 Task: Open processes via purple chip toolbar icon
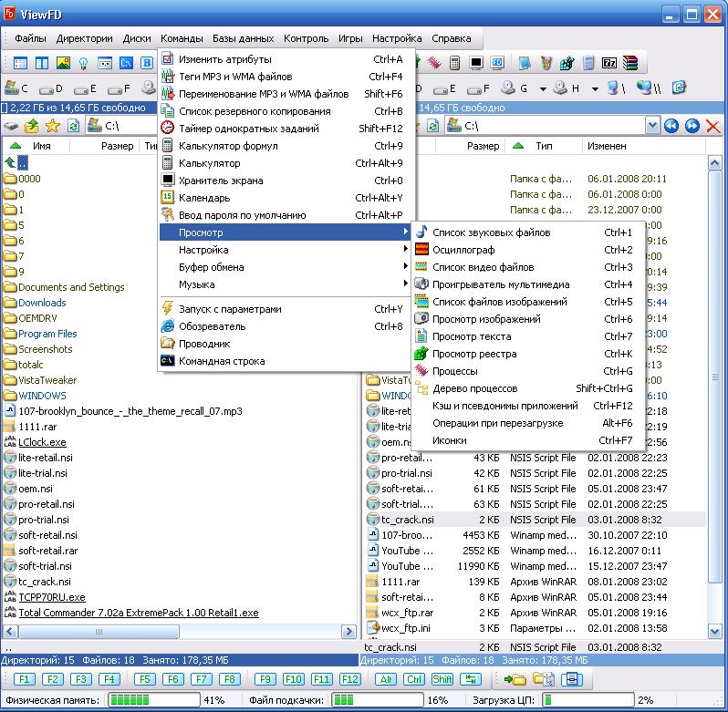[434, 63]
